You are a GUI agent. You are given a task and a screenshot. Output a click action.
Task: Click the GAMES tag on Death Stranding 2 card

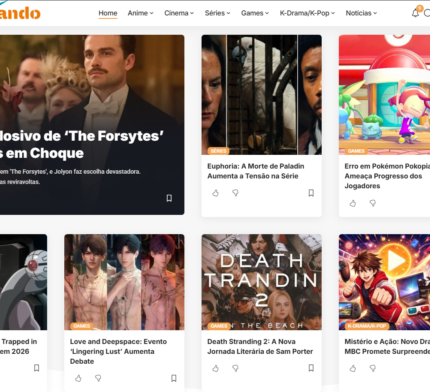point(219,326)
